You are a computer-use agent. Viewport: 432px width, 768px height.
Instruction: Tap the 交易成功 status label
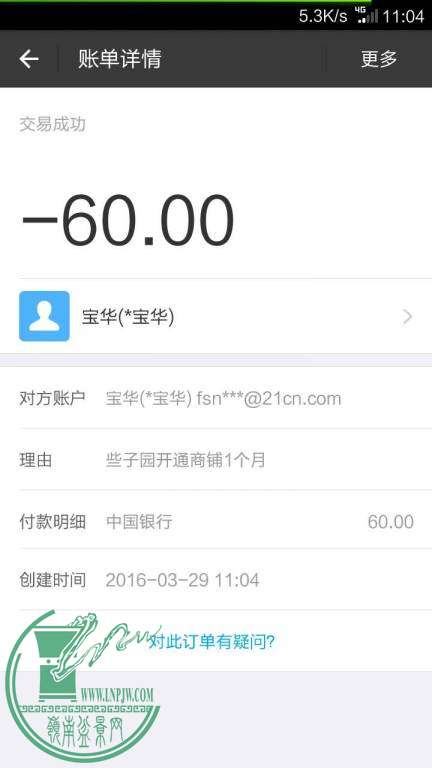53,124
